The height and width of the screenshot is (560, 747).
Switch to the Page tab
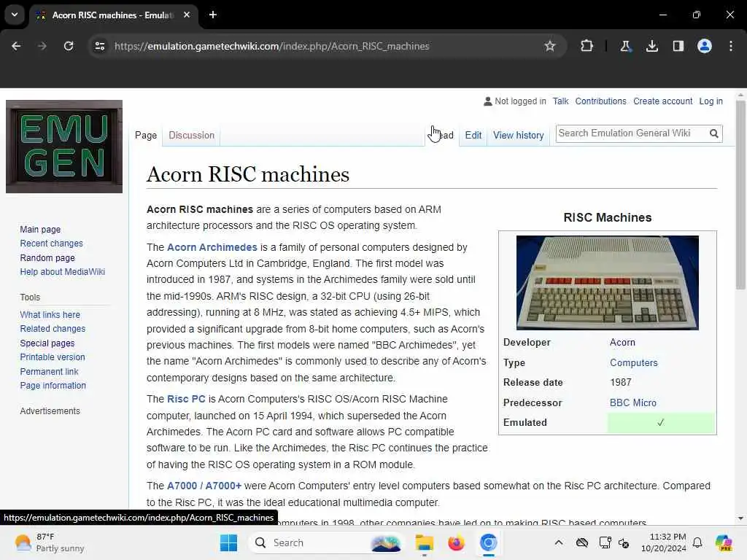(146, 135)
